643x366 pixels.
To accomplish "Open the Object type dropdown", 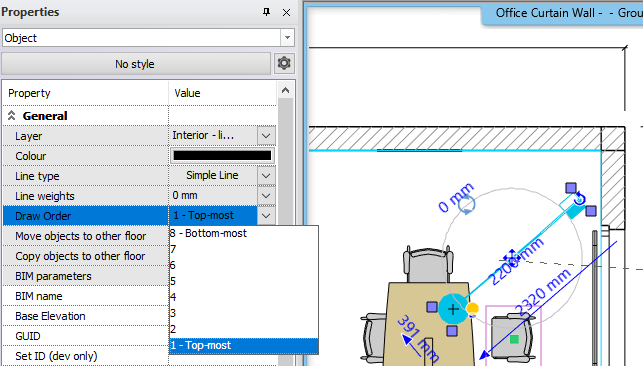I will pos(287,38).
